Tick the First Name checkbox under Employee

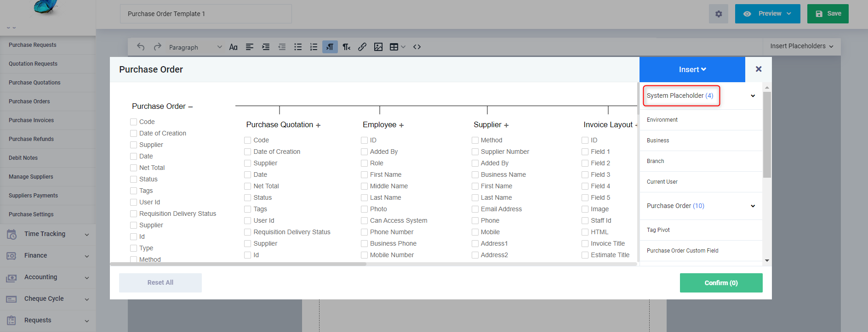coord(365,175)
